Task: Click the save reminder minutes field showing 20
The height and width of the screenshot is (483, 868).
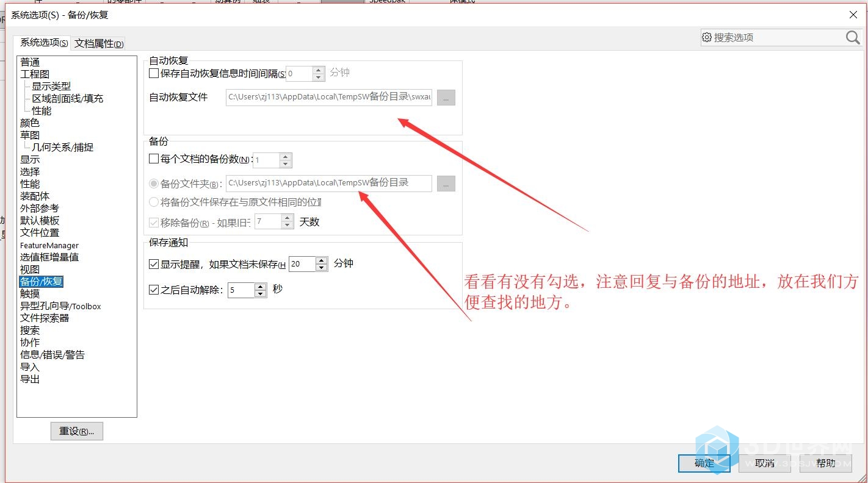Action: [302, 264]
